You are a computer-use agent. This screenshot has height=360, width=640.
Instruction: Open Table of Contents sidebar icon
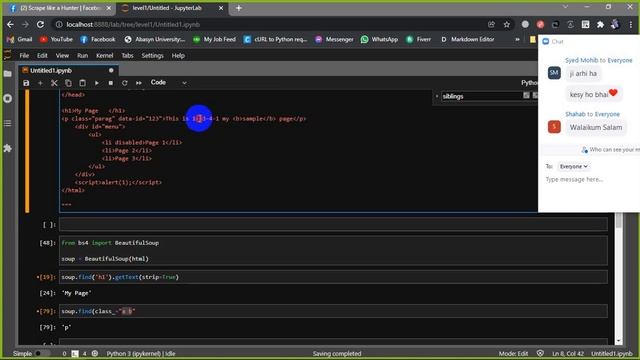8,123
